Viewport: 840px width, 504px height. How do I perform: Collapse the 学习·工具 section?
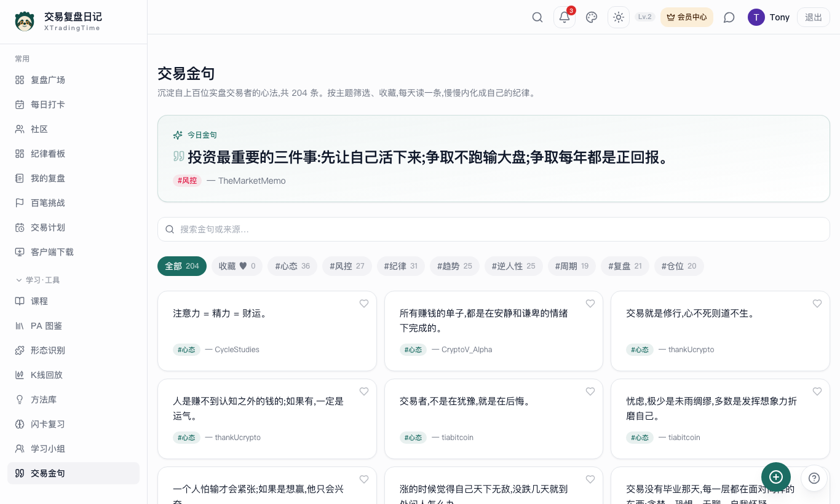(38, 280)
